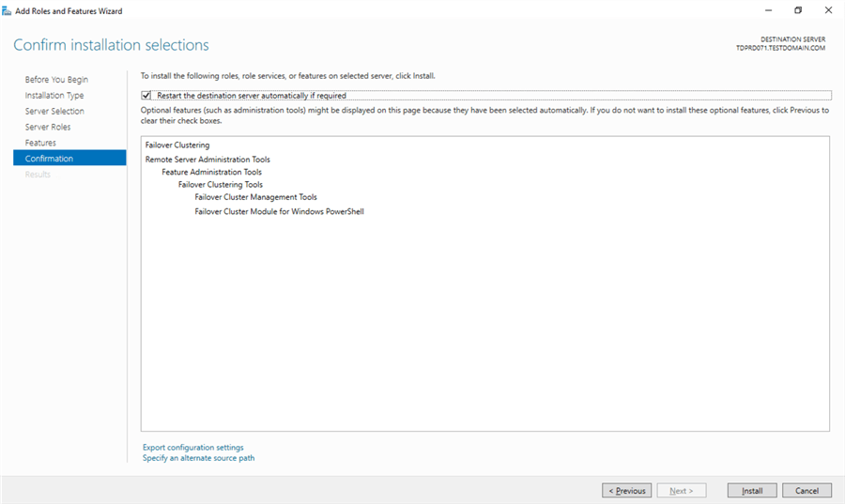Restore down the wizard window
Screen dimensions: 845x504
798,10
